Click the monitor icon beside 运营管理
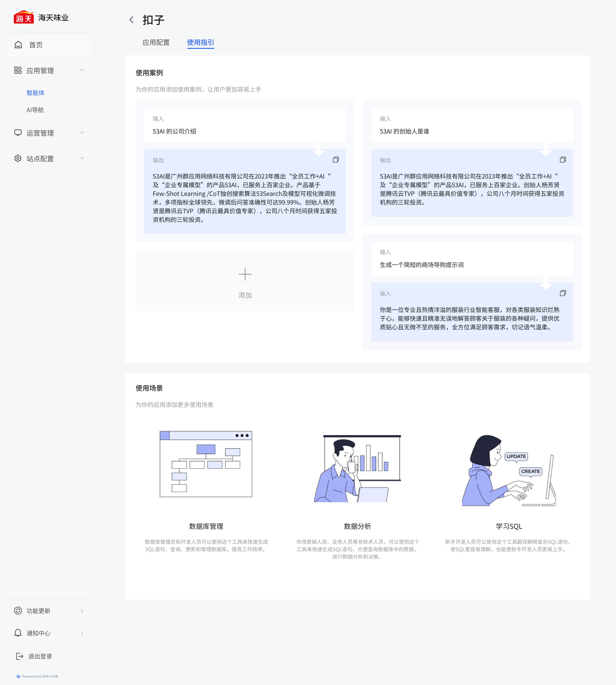The width and height of the screenshot is (616, 685). (x=18, y=133)
